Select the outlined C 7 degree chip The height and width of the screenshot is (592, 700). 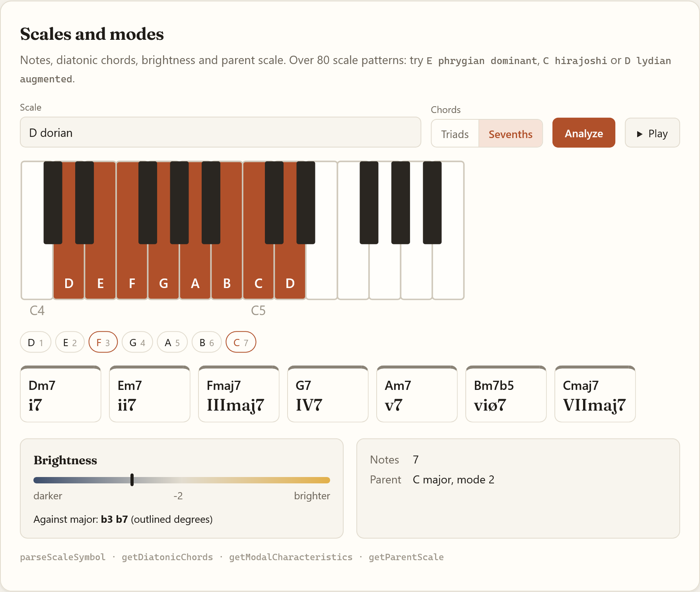tap(241, 342)
